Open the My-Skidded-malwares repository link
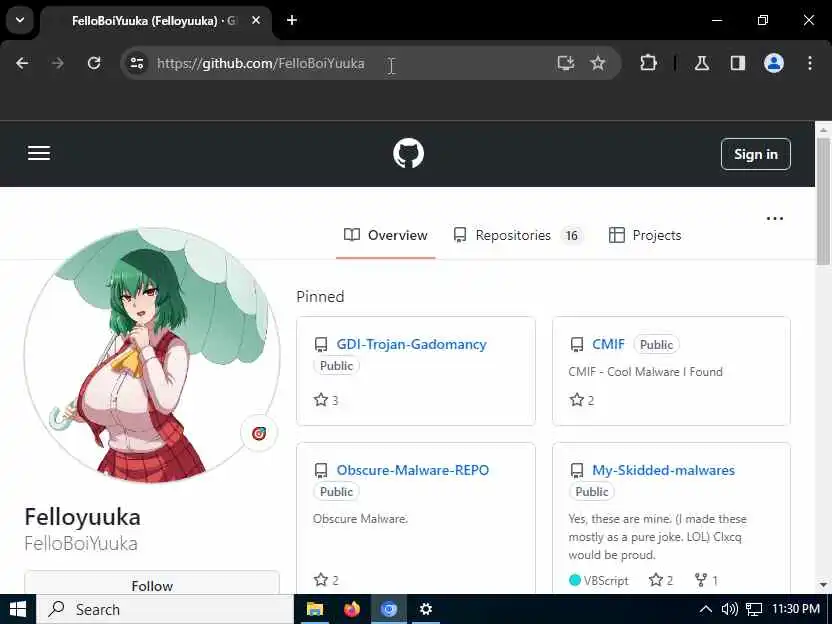This screenshot has height=624, width=832. click(x=663, y=470)
